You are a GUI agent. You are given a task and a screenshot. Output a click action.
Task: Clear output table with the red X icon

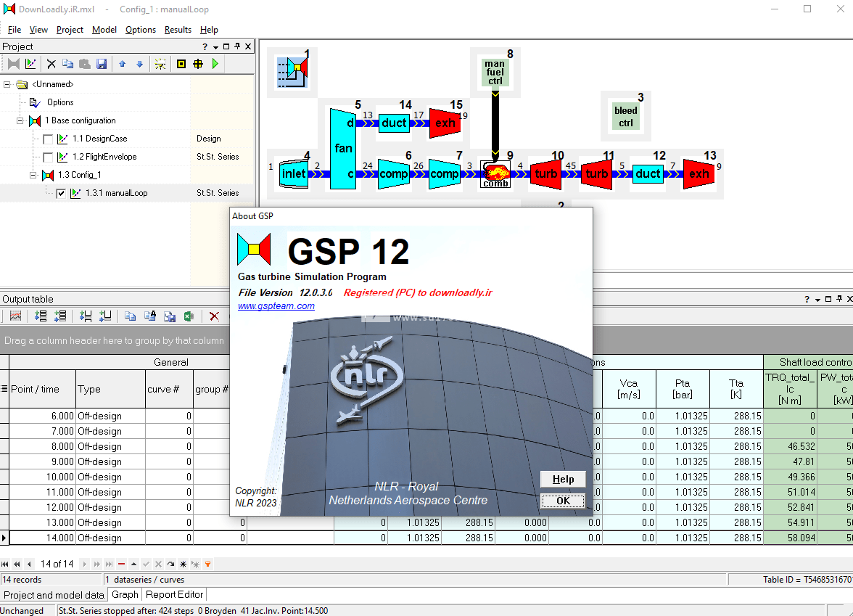point(215,316)
